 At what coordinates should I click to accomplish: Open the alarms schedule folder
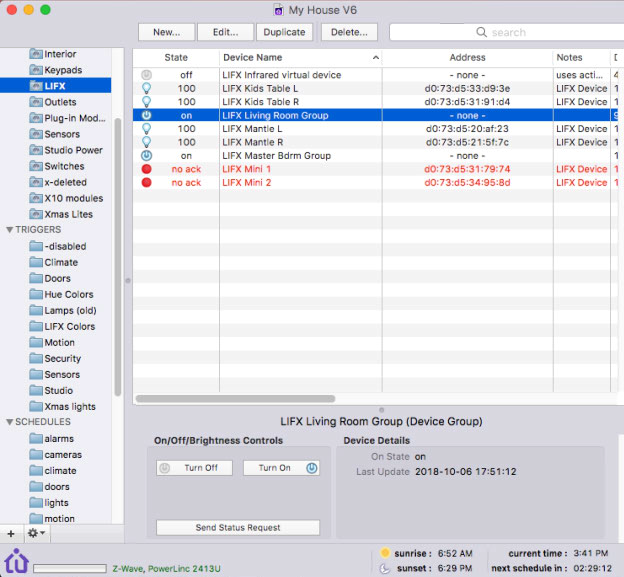(52, 439)
